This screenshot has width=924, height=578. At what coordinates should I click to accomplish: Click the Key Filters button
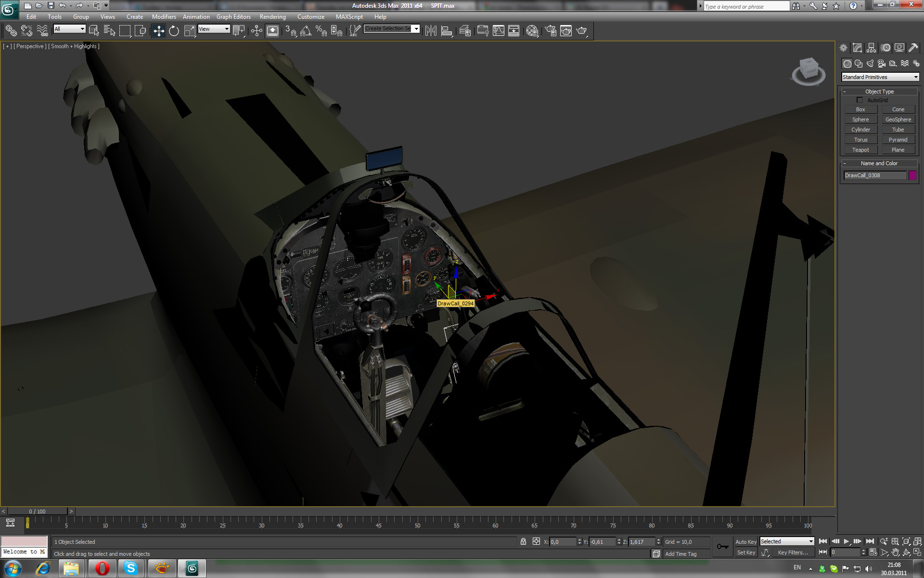[x=792, y=552]
